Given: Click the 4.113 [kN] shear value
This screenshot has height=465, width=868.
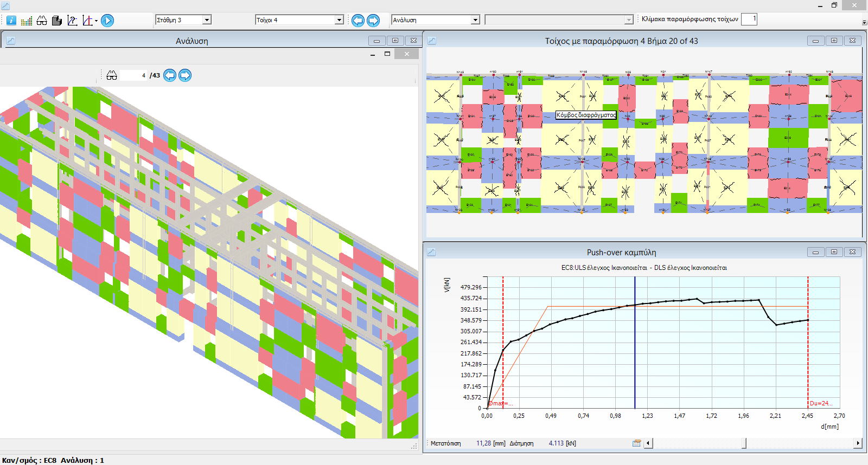Looking at the screenshot, I should coord(563,443).
